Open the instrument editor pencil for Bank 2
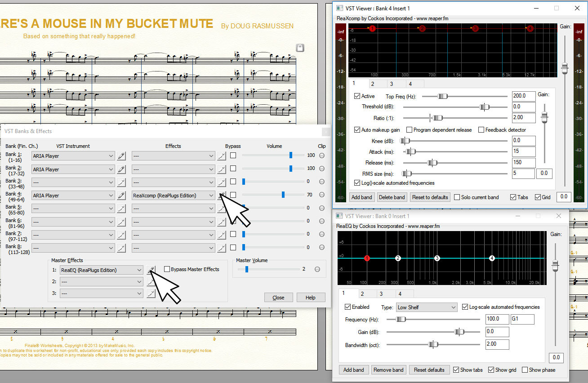Screen dimensions: 588x383 tap(121, 169)
